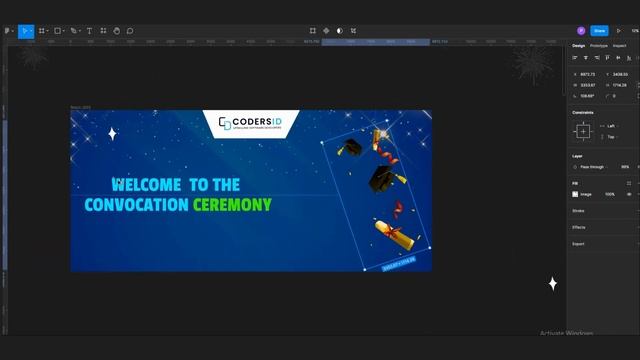The image size is (640, 360).
Task: Select the Rectangle shape tool
Action: (x=58, y=31)
